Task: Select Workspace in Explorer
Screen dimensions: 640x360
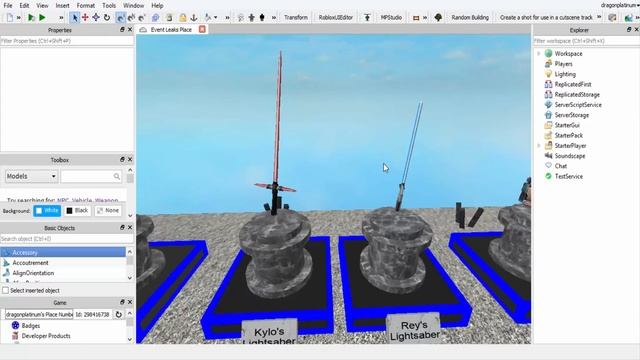Action: [x=568, y=53]
